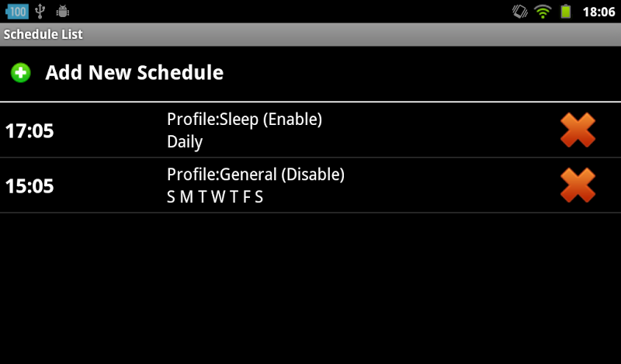The image size is (621, 364).
Task: Tap the 18:06 status bar clock
Action: click(598, 12)
